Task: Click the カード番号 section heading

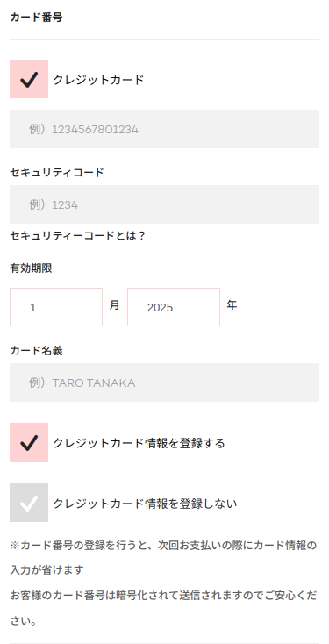Action: [x=36, y=18]
